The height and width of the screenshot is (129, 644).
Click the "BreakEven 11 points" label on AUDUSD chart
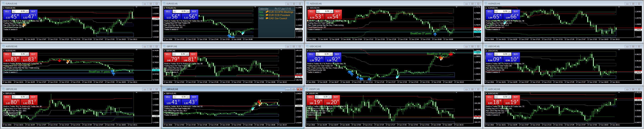coord(99,72)
